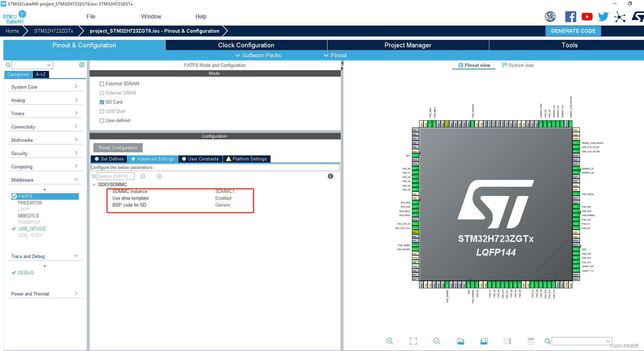Enable the User-defined checkbox

102,121
